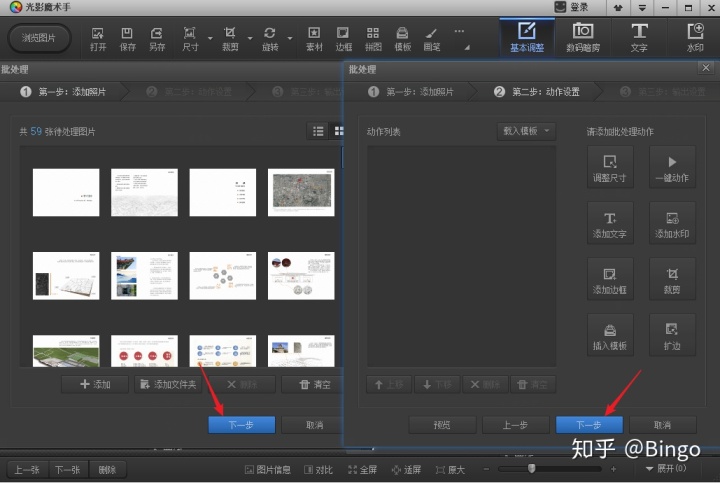Add 裁剪 crop batch action in dialog

pos(672,280)
